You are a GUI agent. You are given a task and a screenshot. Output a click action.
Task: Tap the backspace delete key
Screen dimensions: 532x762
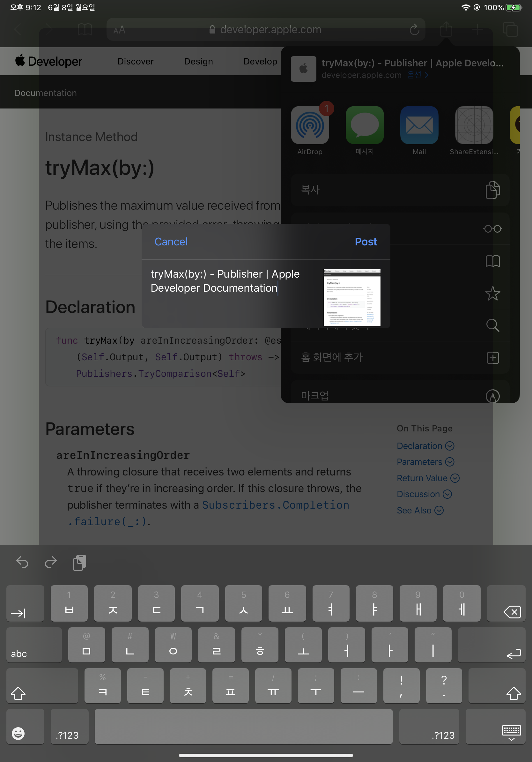506,603
